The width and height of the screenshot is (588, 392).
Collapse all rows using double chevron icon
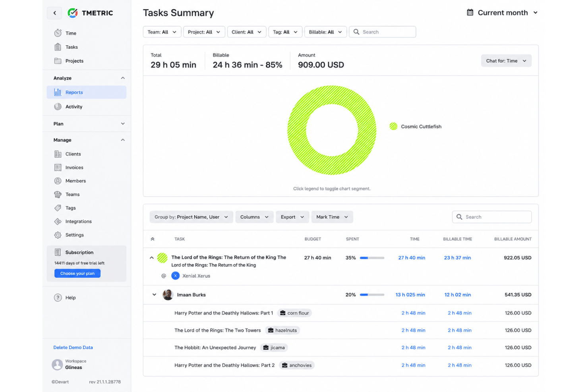[153, 239]
